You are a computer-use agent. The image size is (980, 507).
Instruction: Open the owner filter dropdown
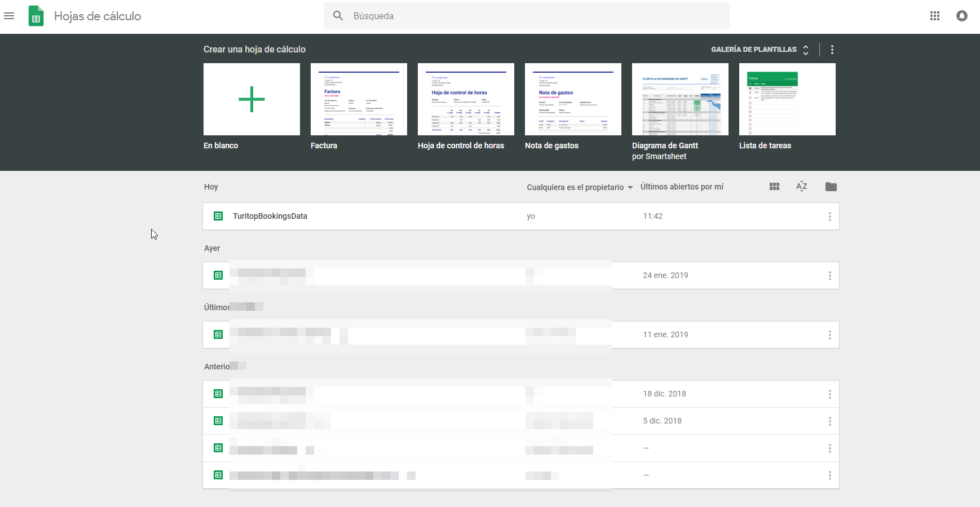pyautogui.click(x=580, y=187)
